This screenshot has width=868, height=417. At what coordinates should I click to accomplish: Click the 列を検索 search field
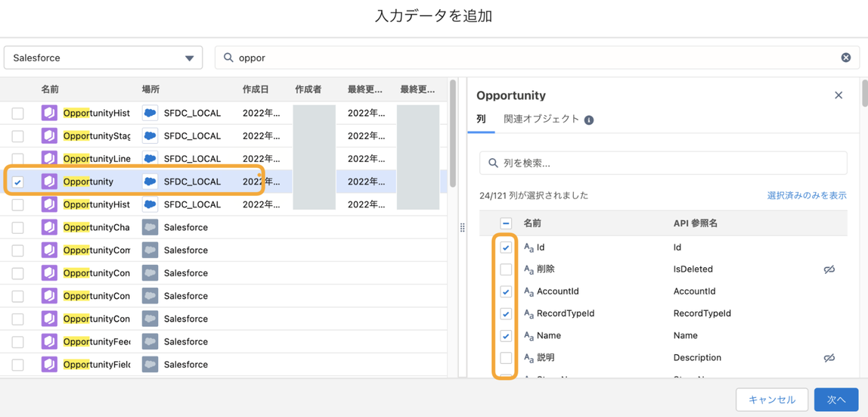click(x=663, y=163)
